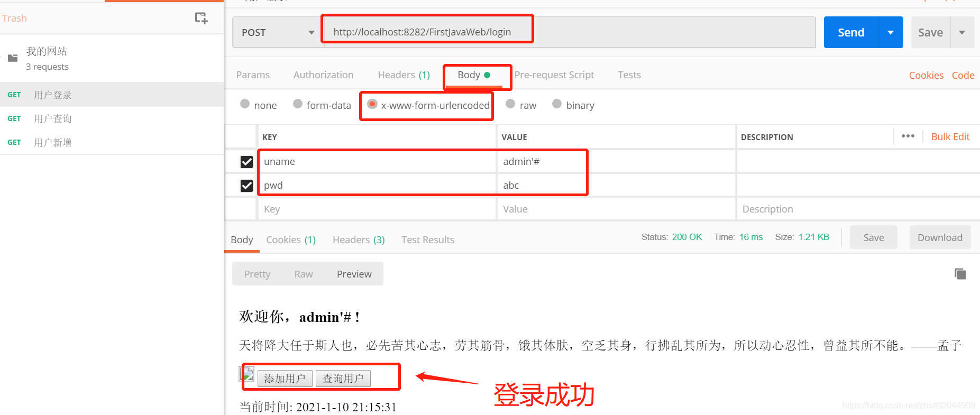Open the 用户登录 GET request
980x415 pixels.
[x=112, y=95]
